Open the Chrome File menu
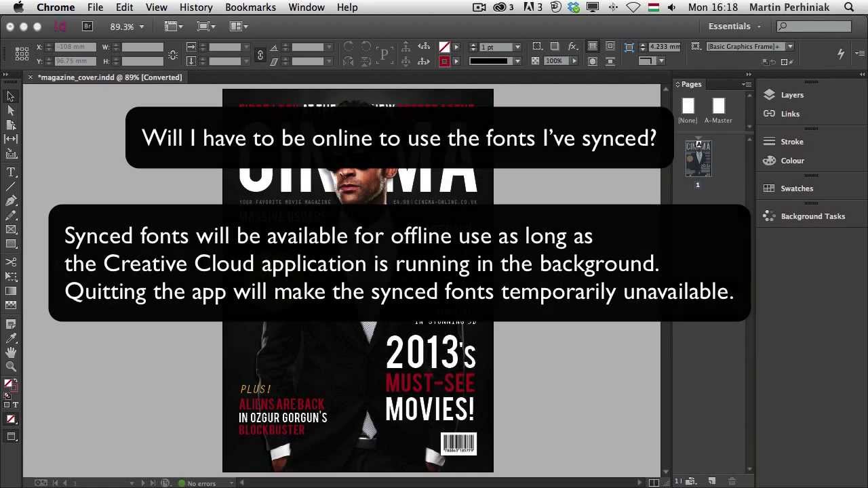This screenshot has width=868, height=488. tap(95, 7)
